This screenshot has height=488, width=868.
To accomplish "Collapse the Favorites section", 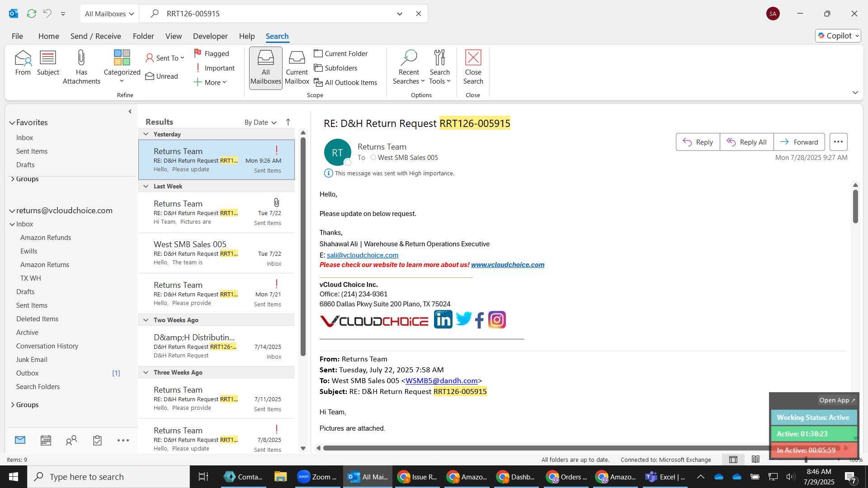I will [x=12, y=122].
